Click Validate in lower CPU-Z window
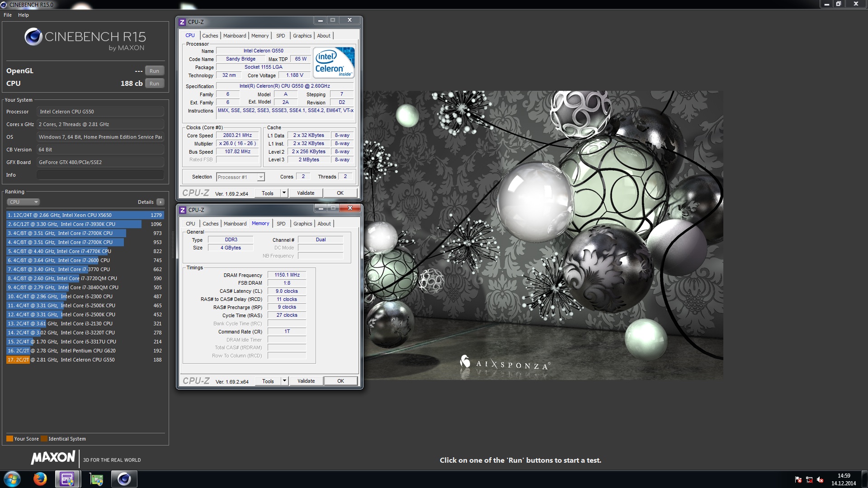 click(x=306, y=381)
